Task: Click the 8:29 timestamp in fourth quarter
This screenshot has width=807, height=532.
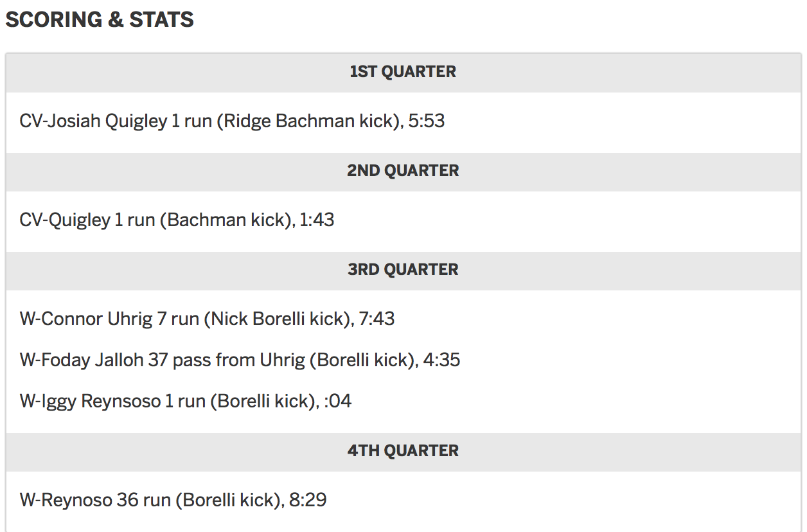Action: [308, 501]
